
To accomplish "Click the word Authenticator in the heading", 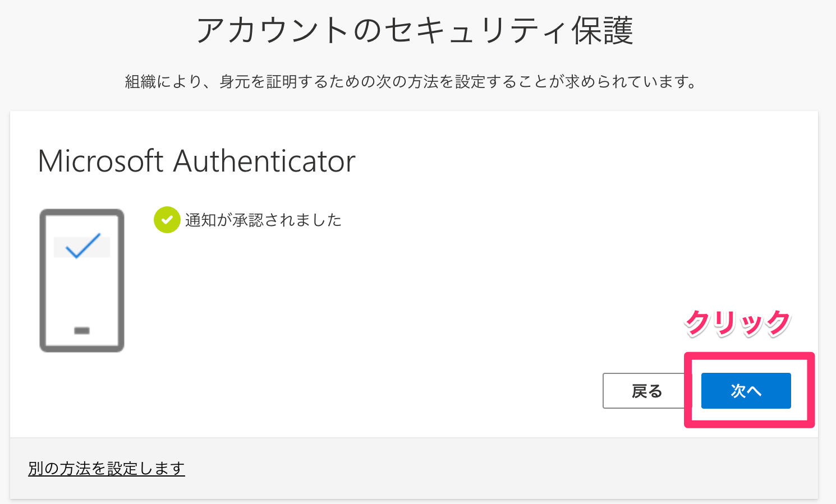I will tap(264, 161).
